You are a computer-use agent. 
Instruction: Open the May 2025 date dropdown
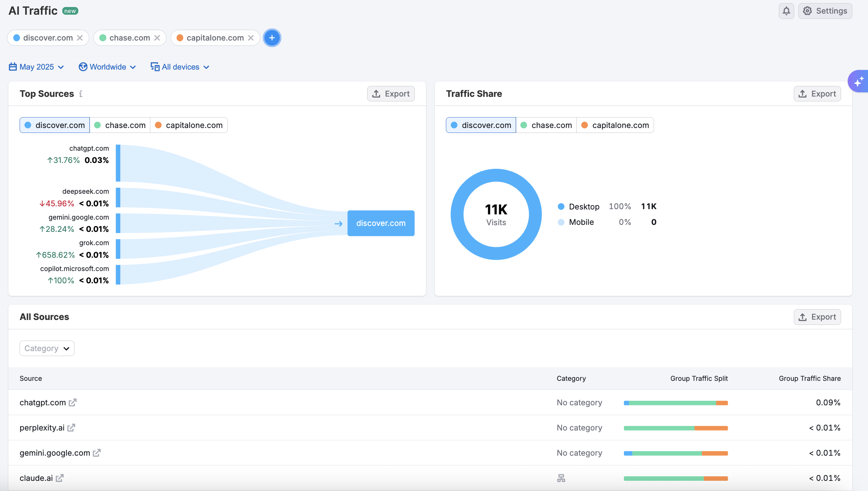36,67
